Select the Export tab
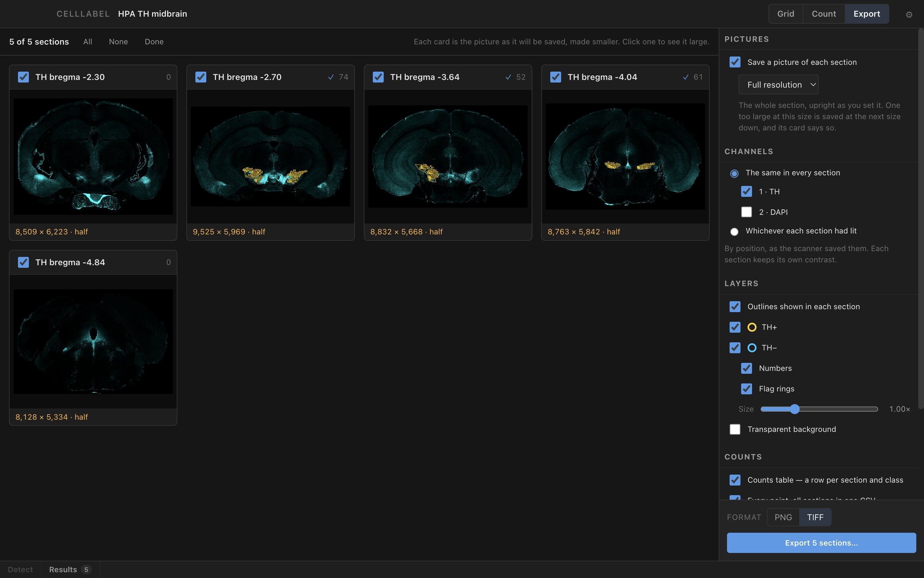 pos(867,14)
